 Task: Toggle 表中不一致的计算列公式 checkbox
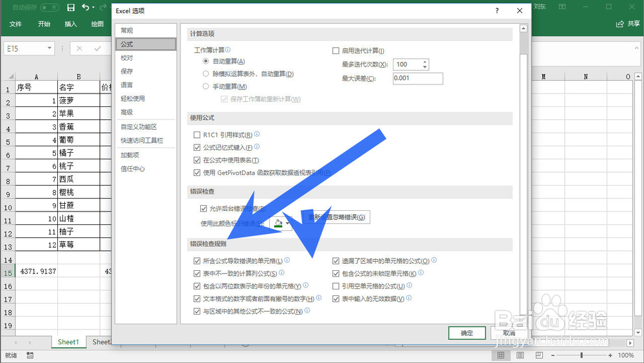[196, 273]
